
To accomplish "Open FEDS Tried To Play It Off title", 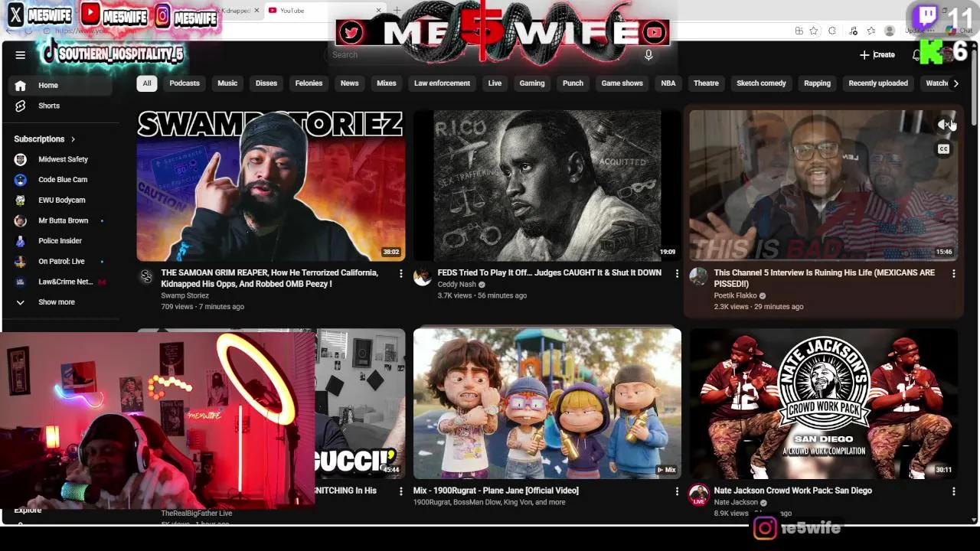I will [549, 273].
